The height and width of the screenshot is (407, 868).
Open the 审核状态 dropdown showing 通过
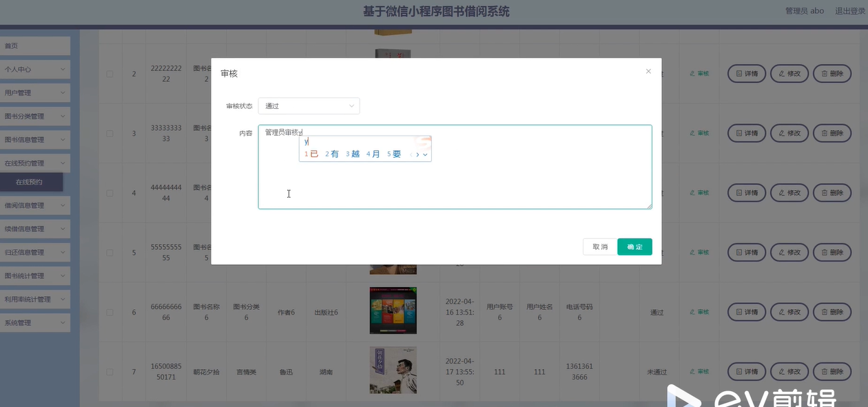(309, 106)
